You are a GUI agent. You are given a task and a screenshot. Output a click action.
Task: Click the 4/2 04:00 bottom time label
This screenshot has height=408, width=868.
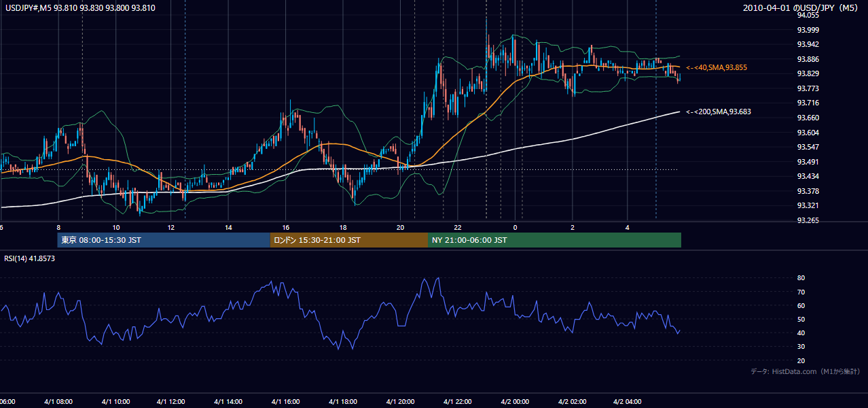628,402
